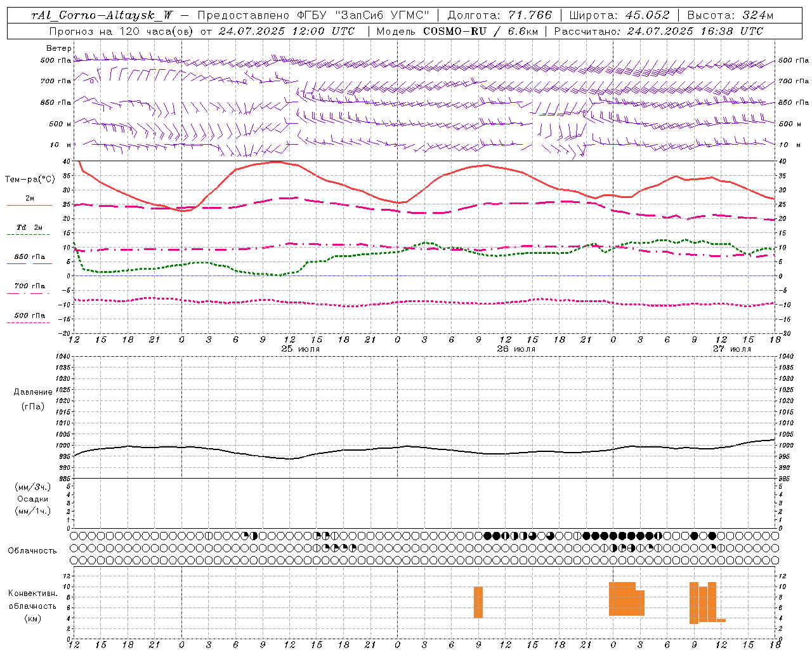The image size is (812, 650).
Task: Click the Осадки panel label
Action: pyautogui.click(x=33, y=499)
